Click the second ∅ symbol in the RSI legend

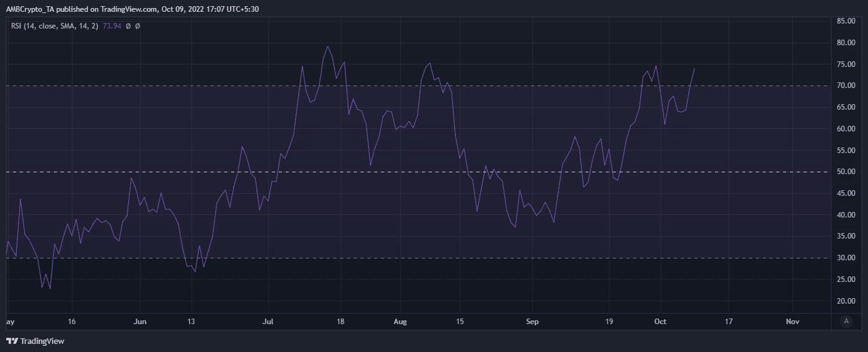pyautogui.click(x=137, y=26)
